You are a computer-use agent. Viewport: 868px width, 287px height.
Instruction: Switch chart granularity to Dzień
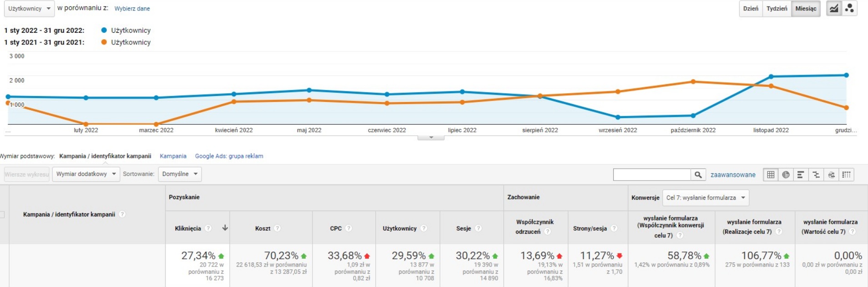click(x=751, y=9)
